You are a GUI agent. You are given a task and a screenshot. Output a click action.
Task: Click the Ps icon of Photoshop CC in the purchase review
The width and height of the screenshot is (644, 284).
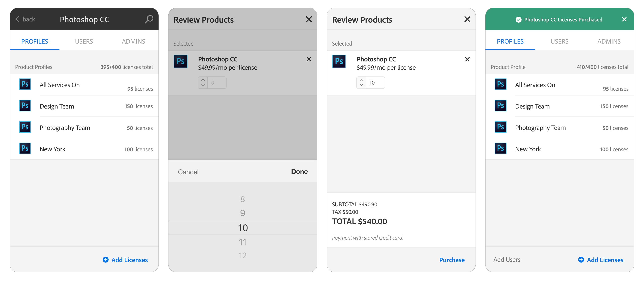tap(339, 61)
